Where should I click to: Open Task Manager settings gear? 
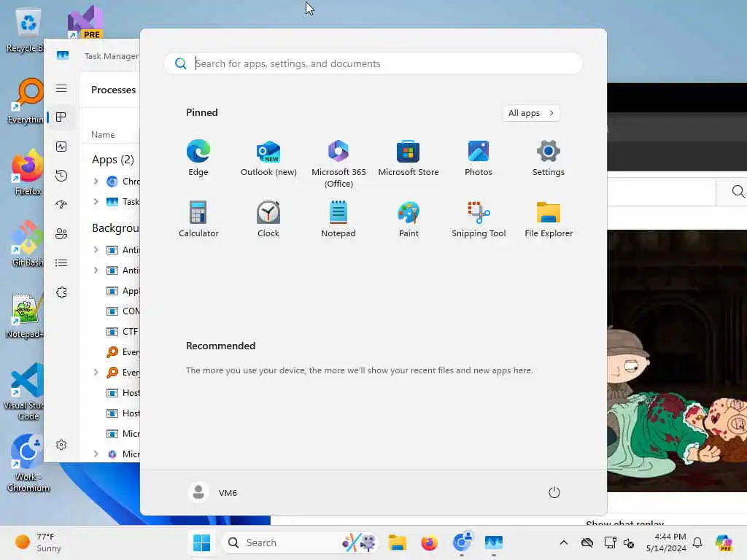coord(61,445)
